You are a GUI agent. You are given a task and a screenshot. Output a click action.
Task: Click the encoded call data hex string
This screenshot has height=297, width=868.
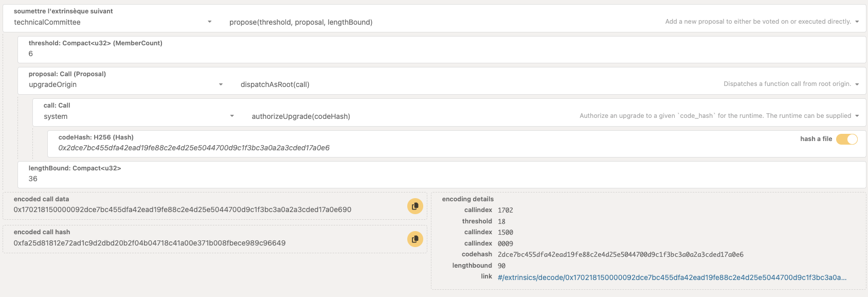coord(183,209)
